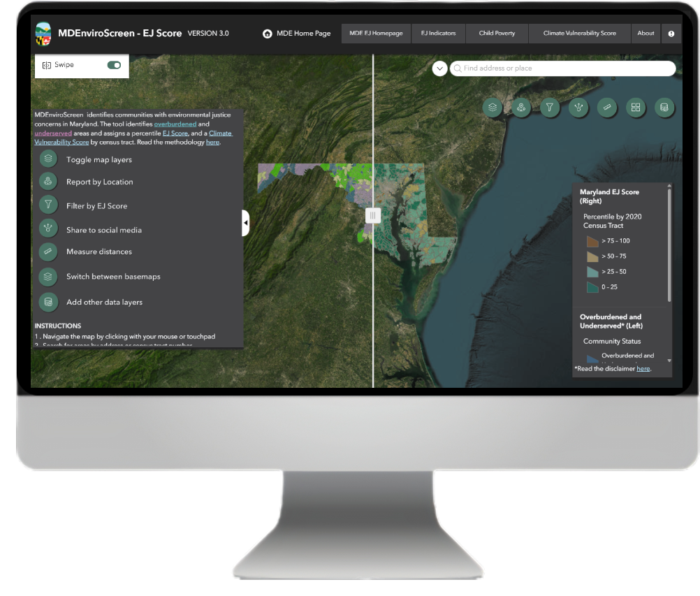Image resolution: width=700 pixels, height=596 pixels.
Task: Click the funnel filter icon in the map toolbar
Action: coord(550,108)
